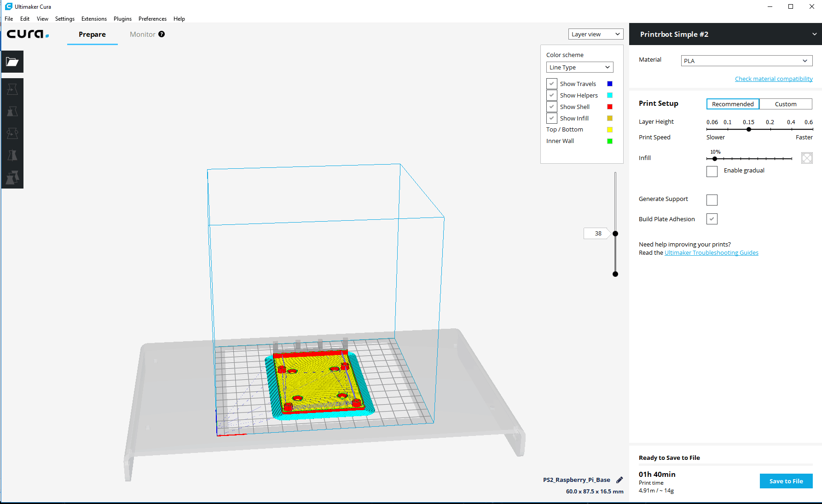This screenshot has width=822, height=504.
Task: Click the blue Show Travels color swatch
Action: tap(610, 84)
